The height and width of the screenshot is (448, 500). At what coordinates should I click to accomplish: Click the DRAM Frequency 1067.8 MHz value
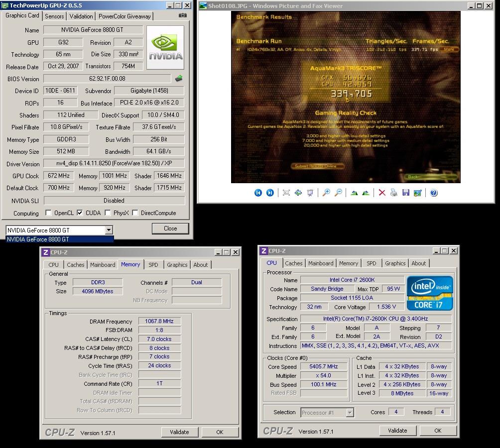pos(159,321)
